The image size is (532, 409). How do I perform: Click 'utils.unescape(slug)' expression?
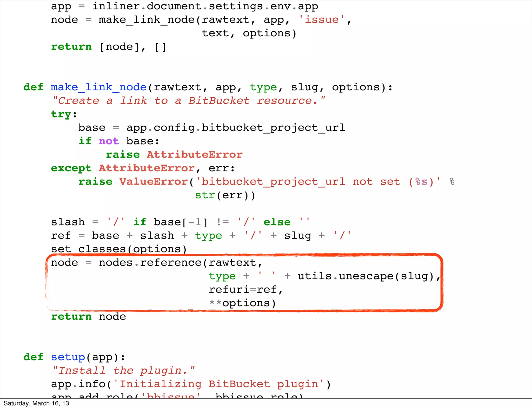pyautogui.click(x=366, y=276)
